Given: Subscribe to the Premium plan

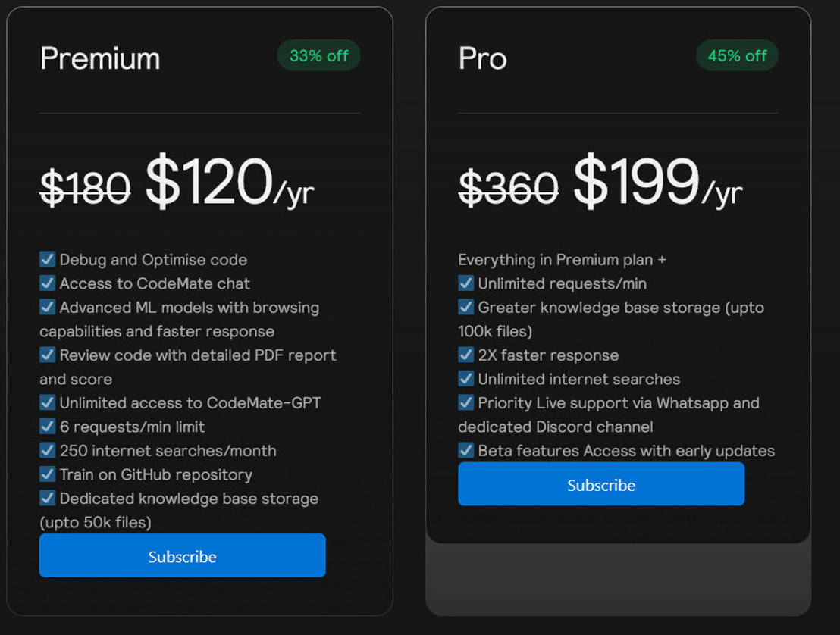Looking at the screenshot, I should [x=182, y=555].
